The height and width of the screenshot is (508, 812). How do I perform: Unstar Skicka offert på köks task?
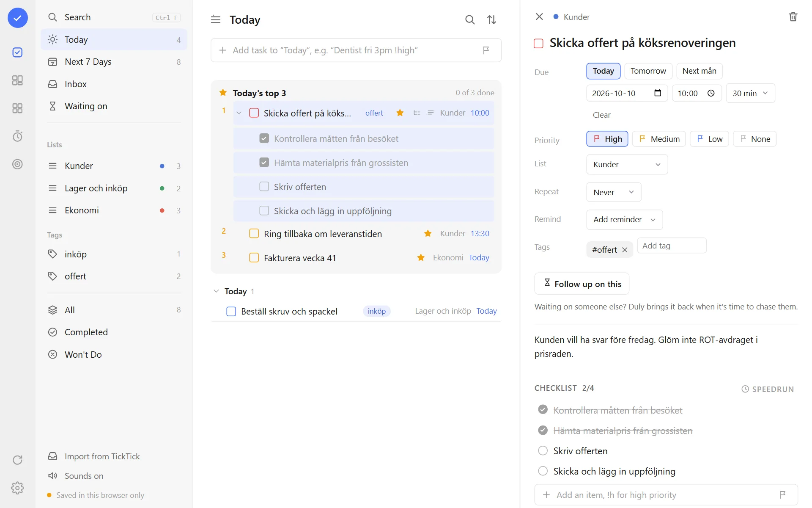click(x=400, y=113)
